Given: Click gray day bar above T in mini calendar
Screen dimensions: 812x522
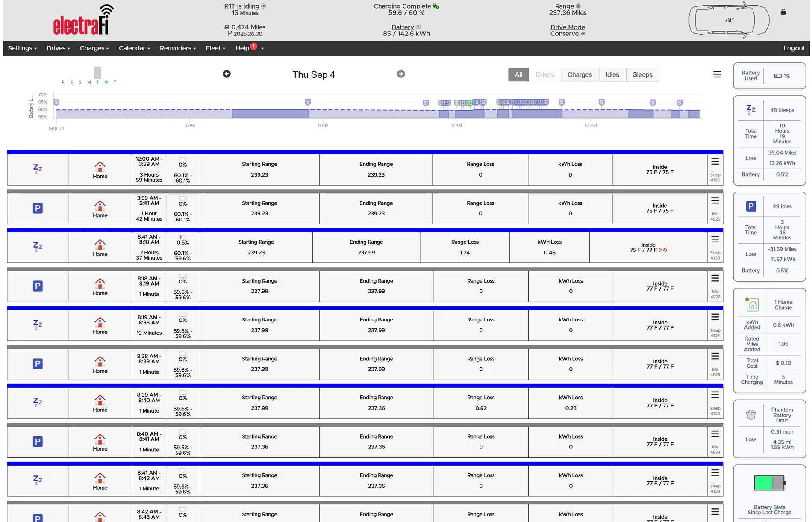Looking at the screenshot, I should coord(98,72).
